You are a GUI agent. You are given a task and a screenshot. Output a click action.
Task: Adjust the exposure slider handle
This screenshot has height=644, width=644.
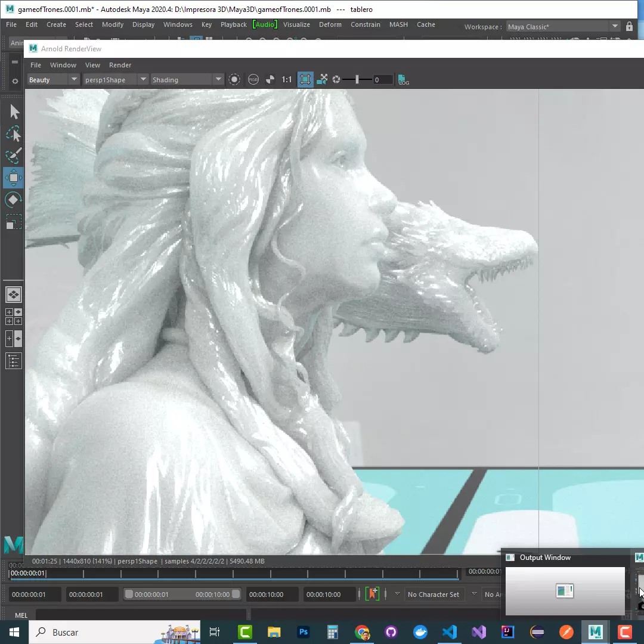click(x=357, y=80)
